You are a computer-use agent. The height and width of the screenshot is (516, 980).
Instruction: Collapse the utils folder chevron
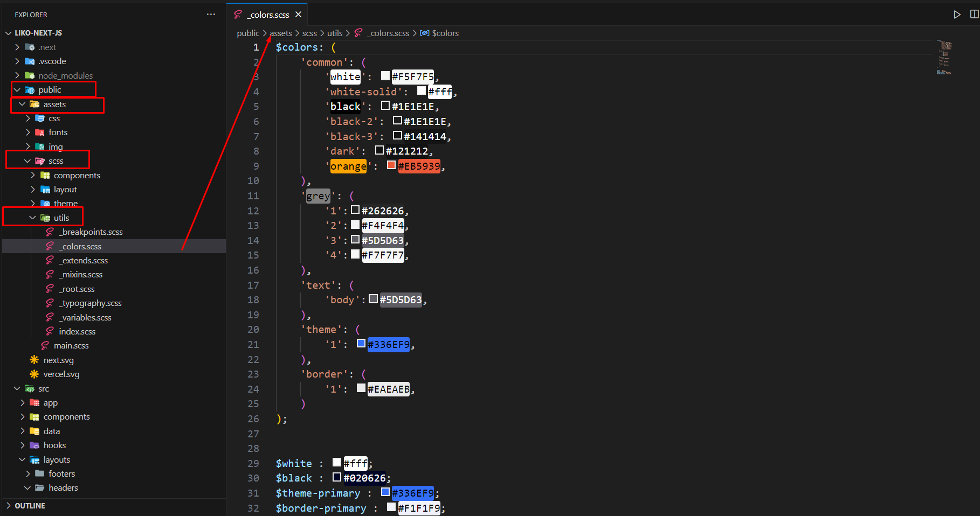pyautogui.click(x=33, y=218)
